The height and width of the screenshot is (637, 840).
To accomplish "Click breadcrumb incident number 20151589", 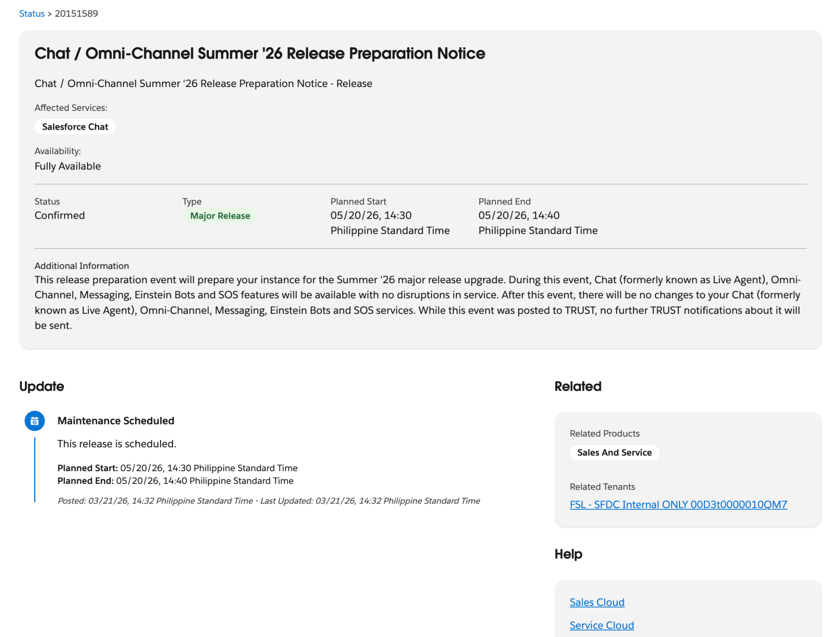I will [x=76, y=14].
